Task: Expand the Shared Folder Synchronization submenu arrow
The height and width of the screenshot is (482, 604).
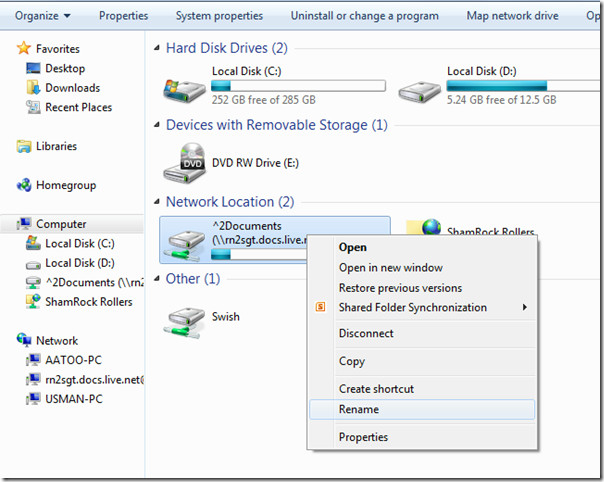Action: pos(525,308)
